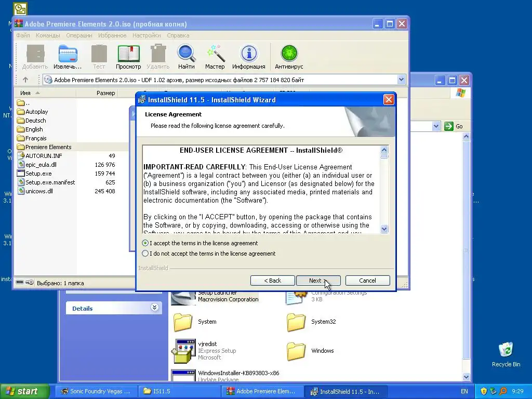Select the unicows.dll file
The image size is (532, 399).
tap(35, 191)
